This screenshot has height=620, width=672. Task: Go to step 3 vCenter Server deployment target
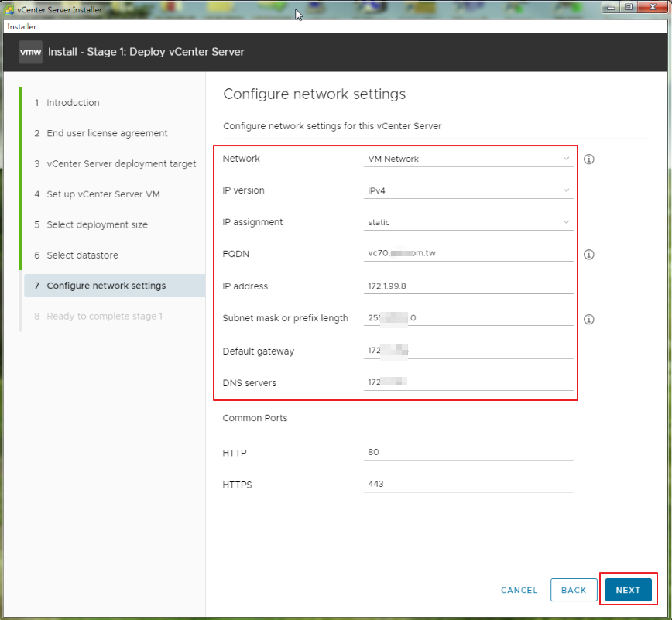pos(121,163)
